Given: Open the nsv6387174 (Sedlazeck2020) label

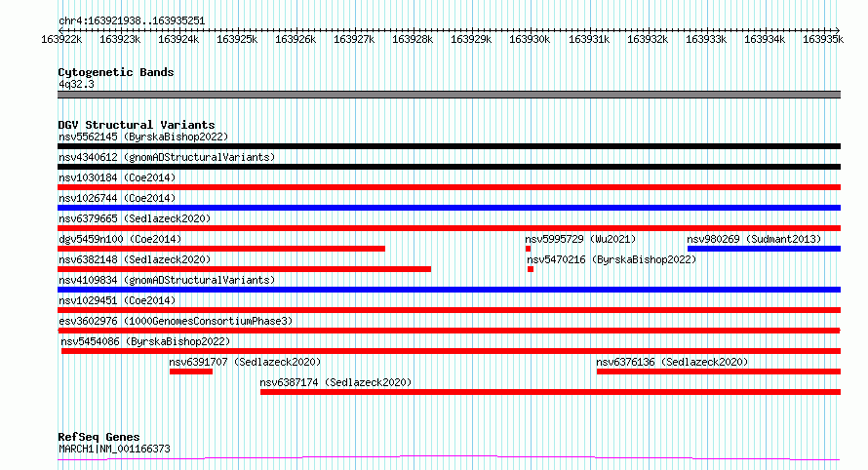Looking at the screenshot, I should tap(336, 382).
